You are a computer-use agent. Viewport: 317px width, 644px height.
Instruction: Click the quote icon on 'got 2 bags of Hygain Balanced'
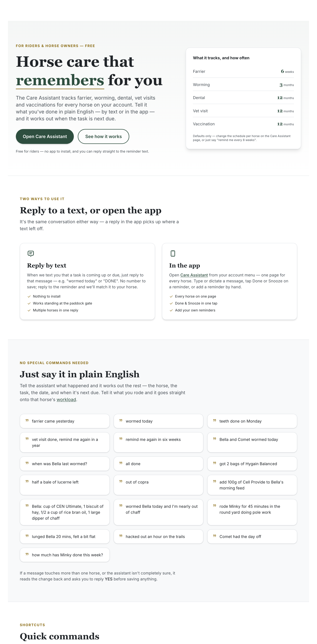click(214, 463)
